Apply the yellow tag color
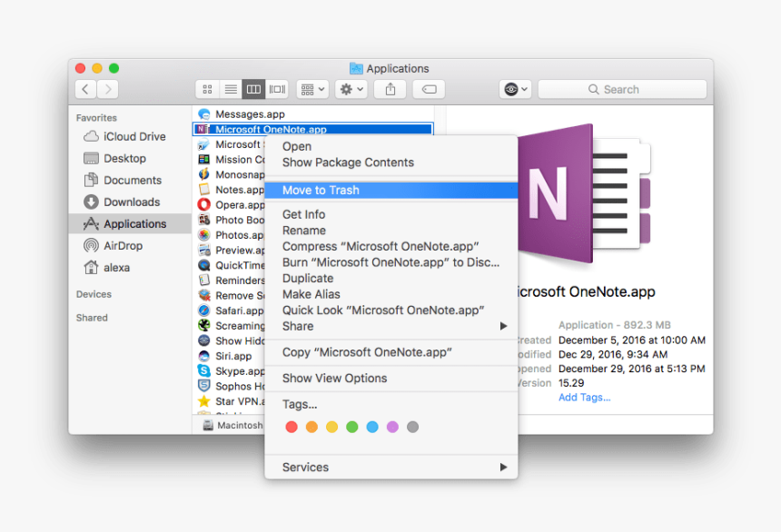The height and width of the screenshot is (532, 781). click(331, 427)
